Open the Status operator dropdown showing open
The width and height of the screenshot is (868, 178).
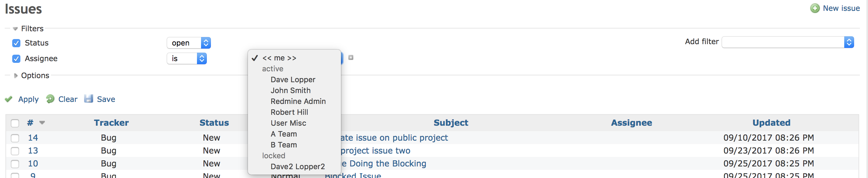tap(189, 43)
